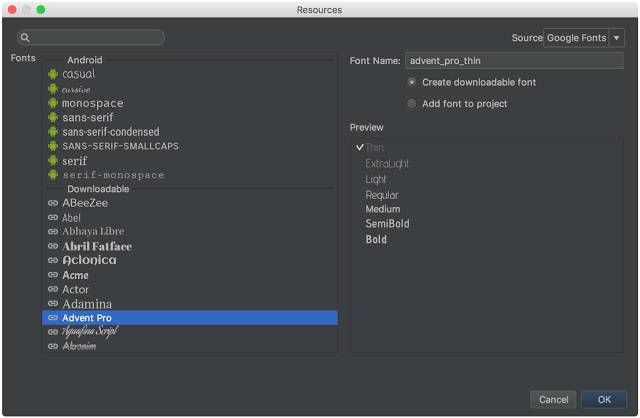Focus the font search box
The width and height of the screenshot is (640, 418).
point(91,38)
